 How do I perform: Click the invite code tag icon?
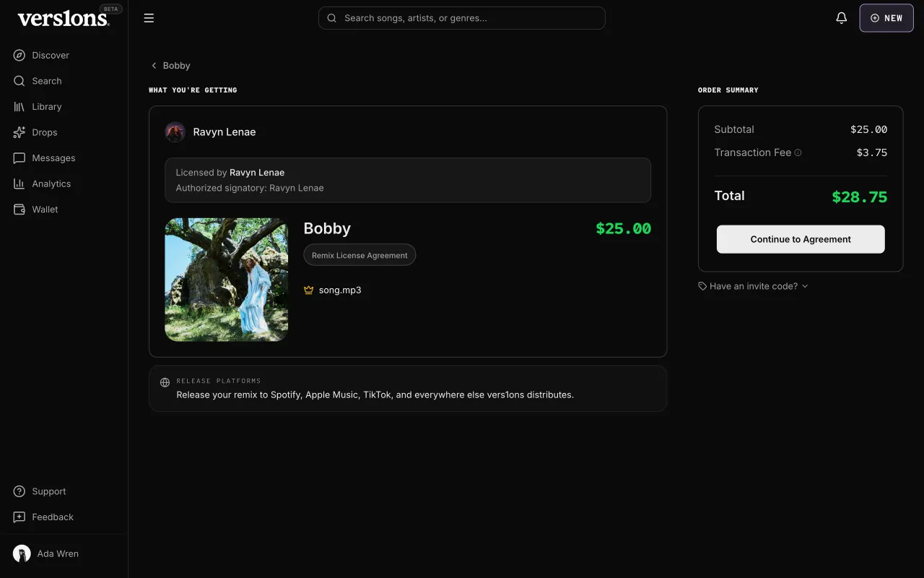coord(702,286)
